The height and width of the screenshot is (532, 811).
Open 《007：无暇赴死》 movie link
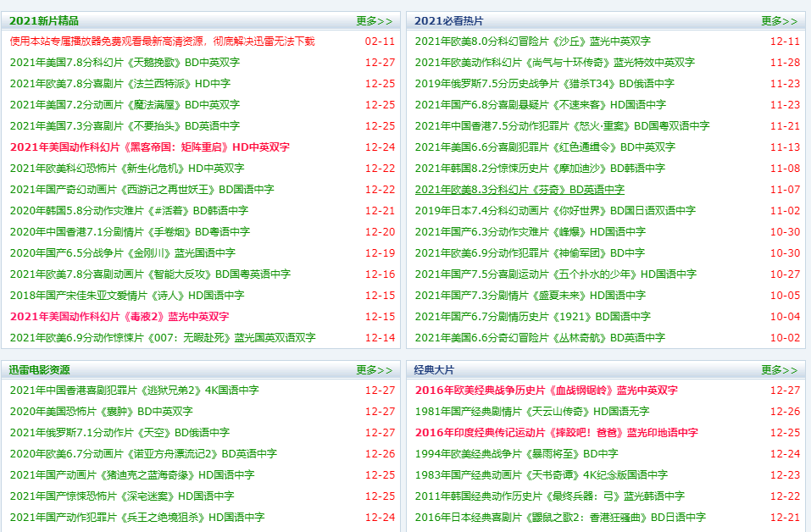pyautogui.click(x=162, y=337)
